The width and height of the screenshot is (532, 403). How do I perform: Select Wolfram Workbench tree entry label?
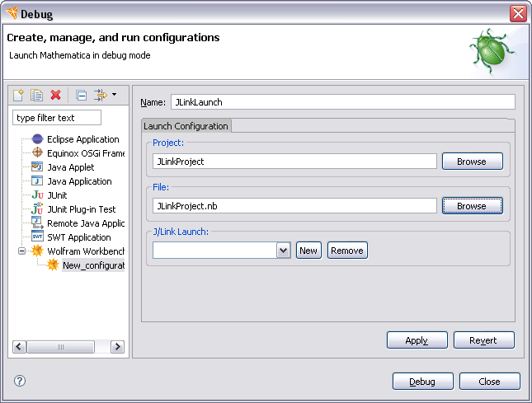[86, 251]
